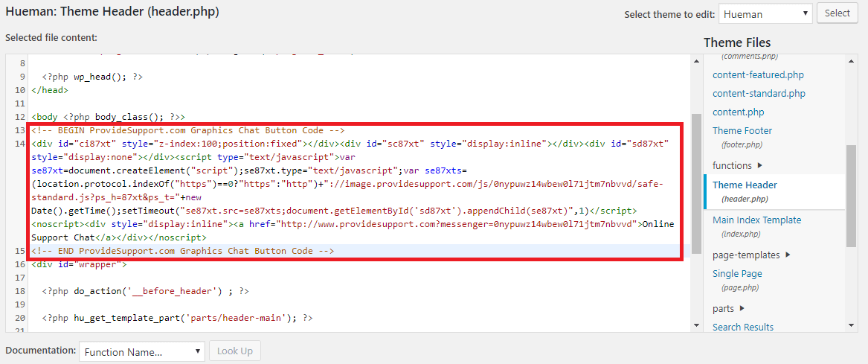The width and height of the screenshot is (868, 364).
Task: Open the Function Name documentation dropdown
Action: pyautogui.click(x=142, y=351)
